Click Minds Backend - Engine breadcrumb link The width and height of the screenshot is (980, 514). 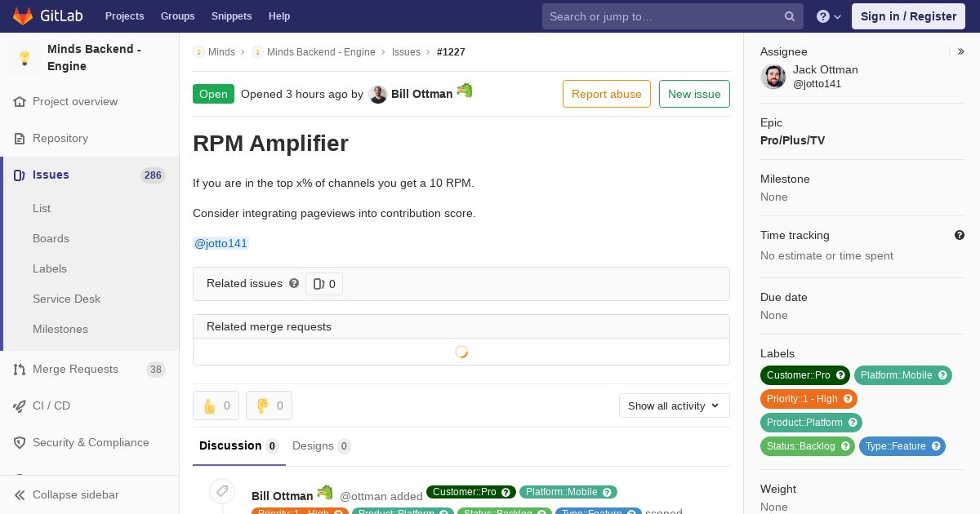(321, 52)
